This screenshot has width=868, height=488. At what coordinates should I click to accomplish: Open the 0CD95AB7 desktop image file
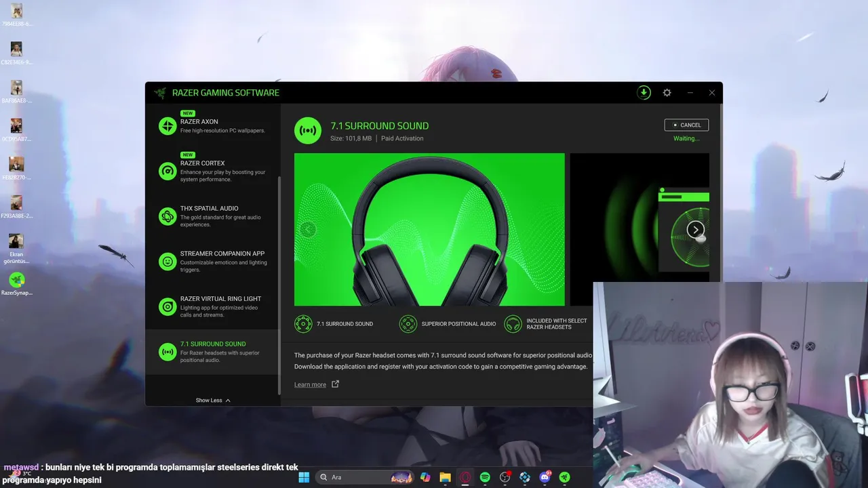point(17,129)
